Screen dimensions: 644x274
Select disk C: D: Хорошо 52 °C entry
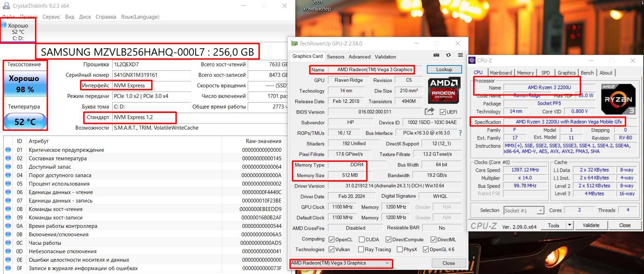click(x=18, y=32)
